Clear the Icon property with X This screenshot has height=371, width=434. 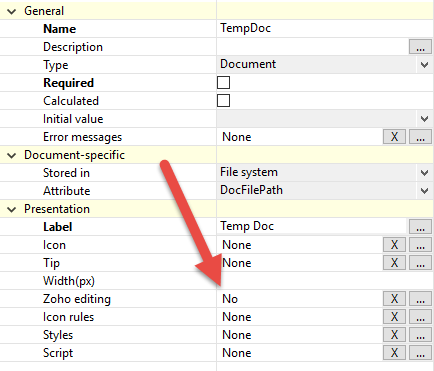394,245
